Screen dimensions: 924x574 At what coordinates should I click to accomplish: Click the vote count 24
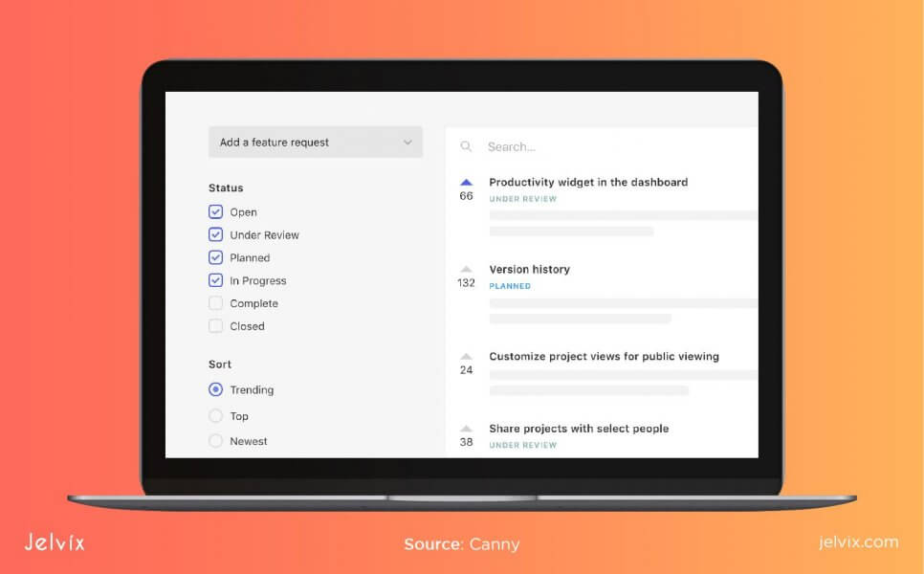(x=466, y=370)
